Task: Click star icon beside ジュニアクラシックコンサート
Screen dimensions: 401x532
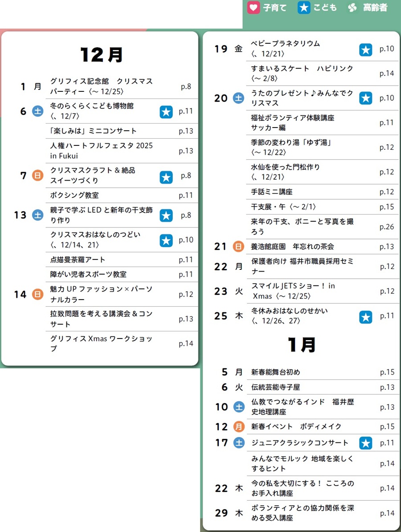Action: pos(366,443)
